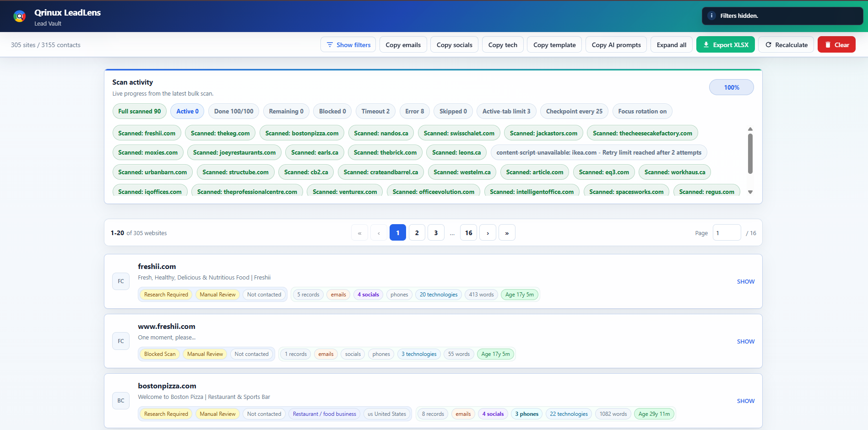Expand freshii.com card with SHOW
The image size is (868, 430).
746,281
